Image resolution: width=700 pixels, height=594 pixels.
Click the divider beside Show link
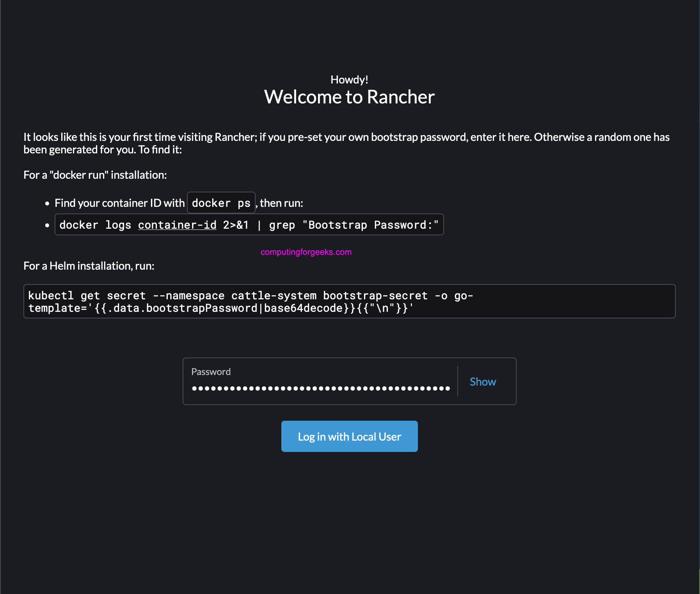[x=458, y=381]
